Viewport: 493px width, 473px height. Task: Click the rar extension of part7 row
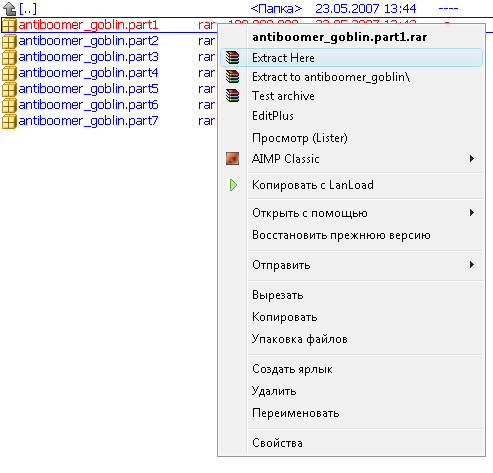(x=206, y=121)
